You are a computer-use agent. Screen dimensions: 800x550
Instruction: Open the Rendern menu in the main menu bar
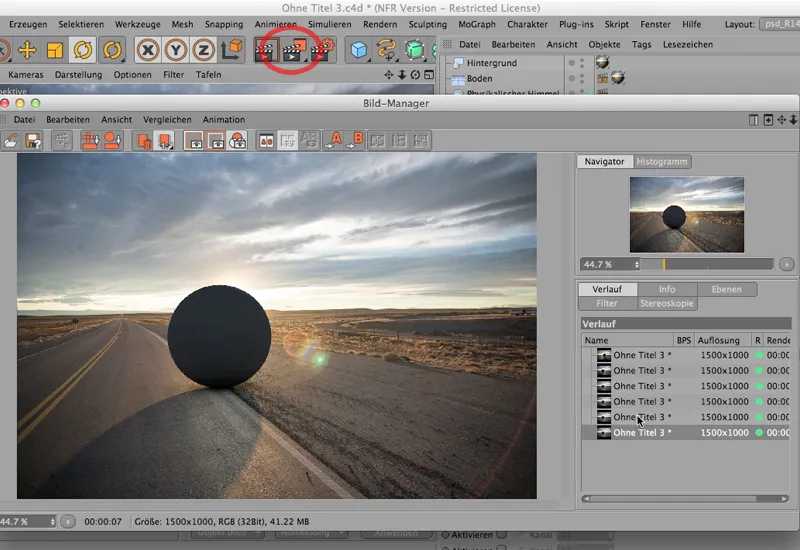click(x=380, y=24)
